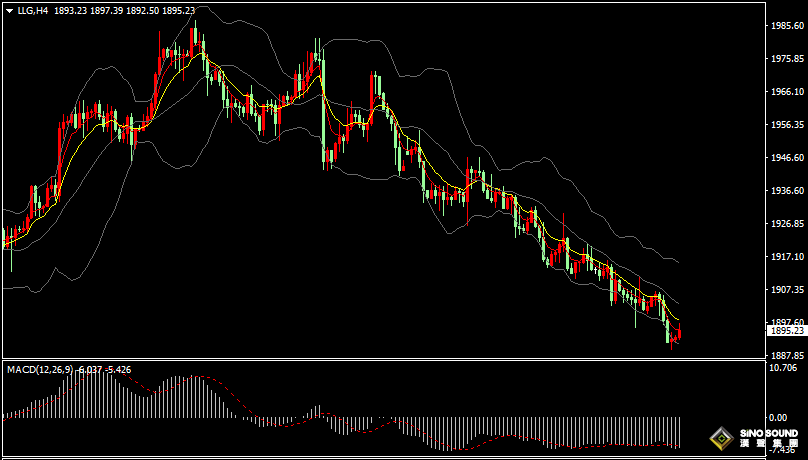Screen dimensions: 808x460
Task: Click the 1887.85 price axis label
Action: pos(785,355)
